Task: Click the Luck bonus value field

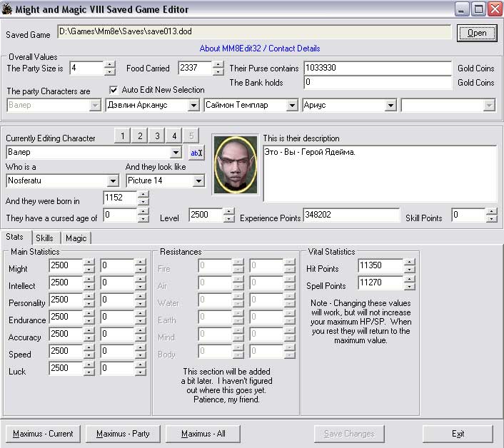Action: (117, 368)
